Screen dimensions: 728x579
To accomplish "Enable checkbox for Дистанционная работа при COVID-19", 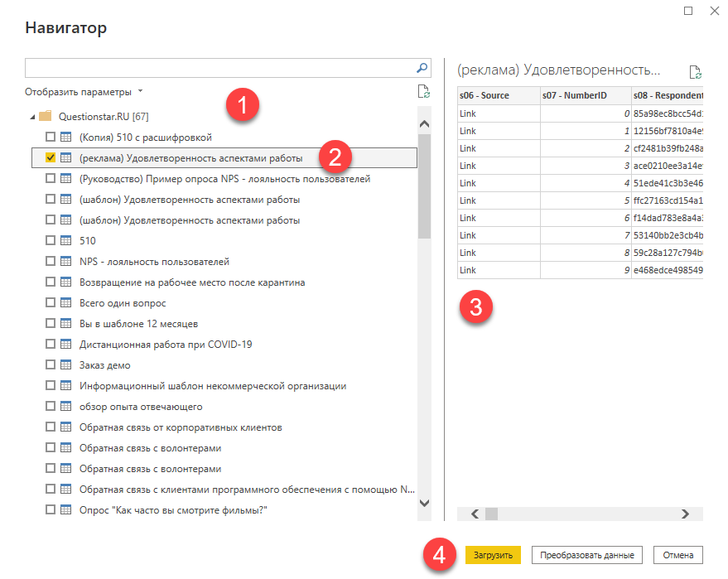I will [x=51, y=344].
